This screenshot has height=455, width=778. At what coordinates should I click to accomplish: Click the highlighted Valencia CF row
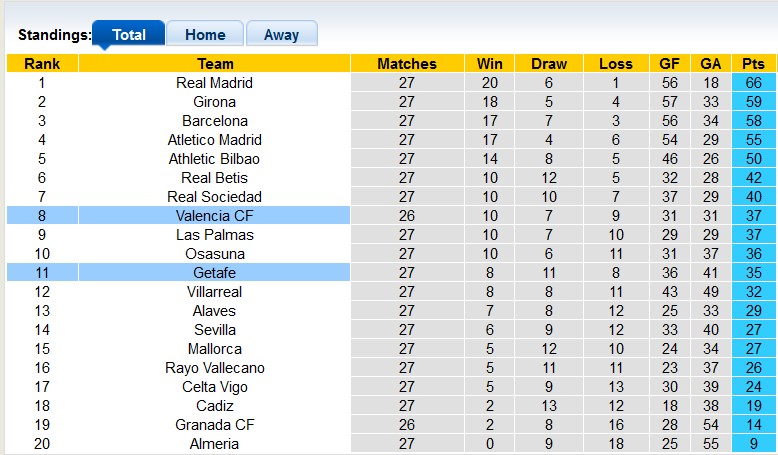(214, 216)
